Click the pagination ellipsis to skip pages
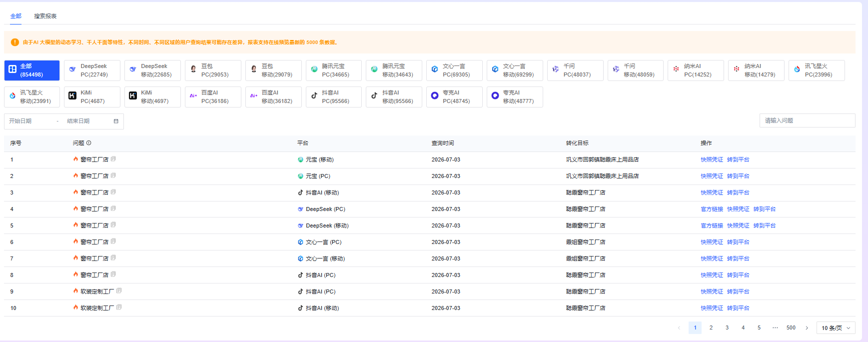This screenshot has width=868, height=342. click(775, 327)
